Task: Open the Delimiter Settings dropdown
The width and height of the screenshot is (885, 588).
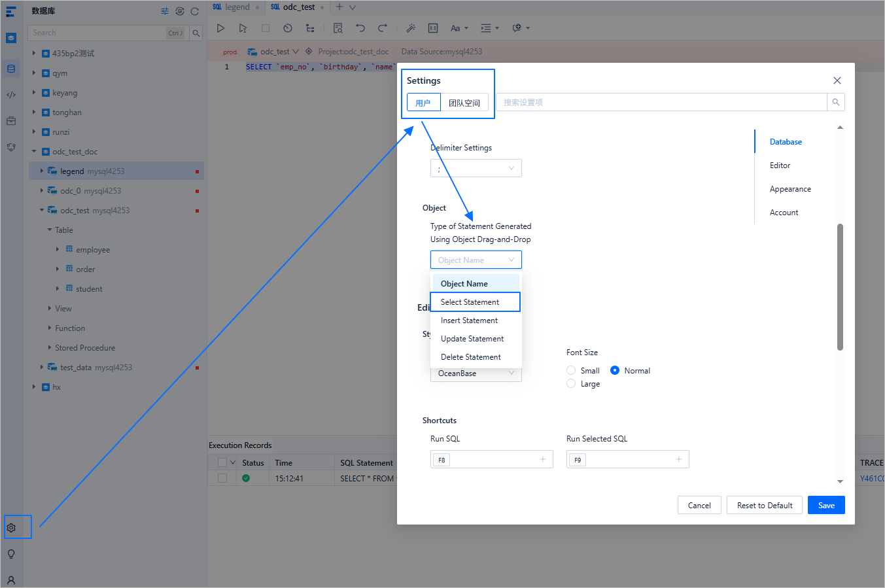Action: [x=476, y=168]
